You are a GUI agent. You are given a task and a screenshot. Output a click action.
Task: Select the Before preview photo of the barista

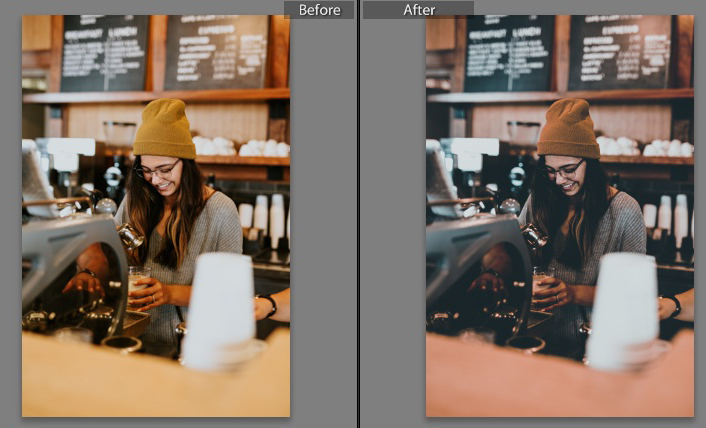pos(156,216)
